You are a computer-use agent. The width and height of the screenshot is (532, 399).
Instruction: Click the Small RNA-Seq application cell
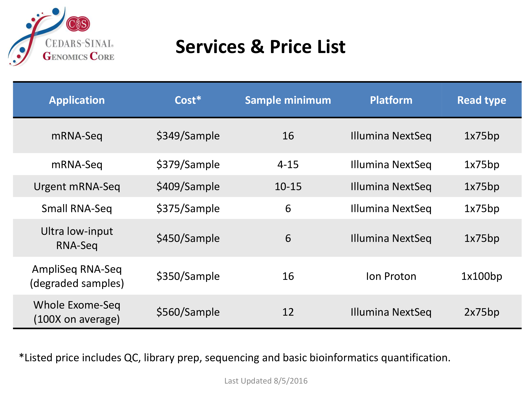coord(77,209)
